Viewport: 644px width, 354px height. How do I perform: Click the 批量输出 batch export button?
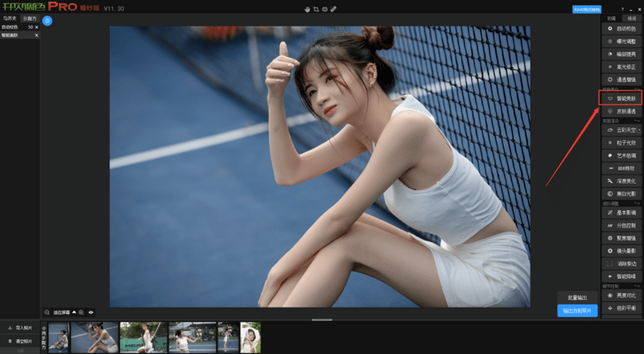[x=578, y=297]
